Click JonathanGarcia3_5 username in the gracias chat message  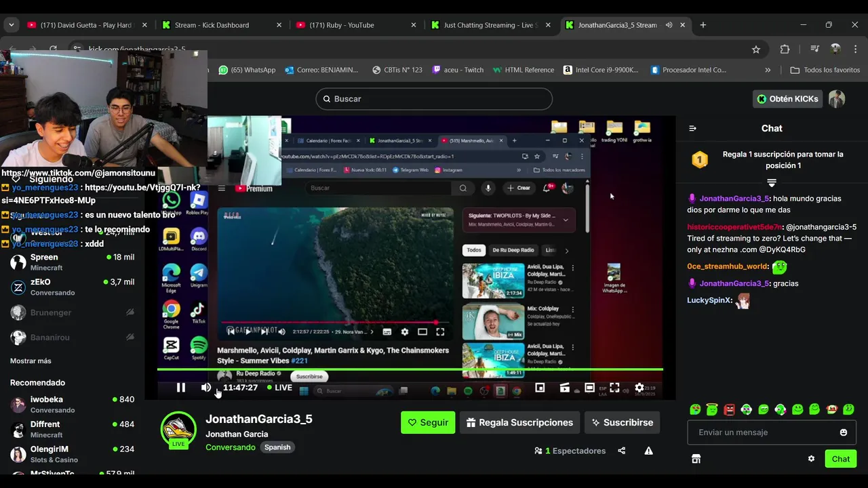point(734,283)
